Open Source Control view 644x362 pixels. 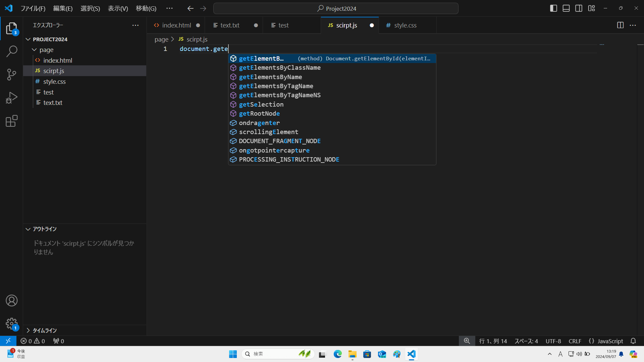click(12, 74)
